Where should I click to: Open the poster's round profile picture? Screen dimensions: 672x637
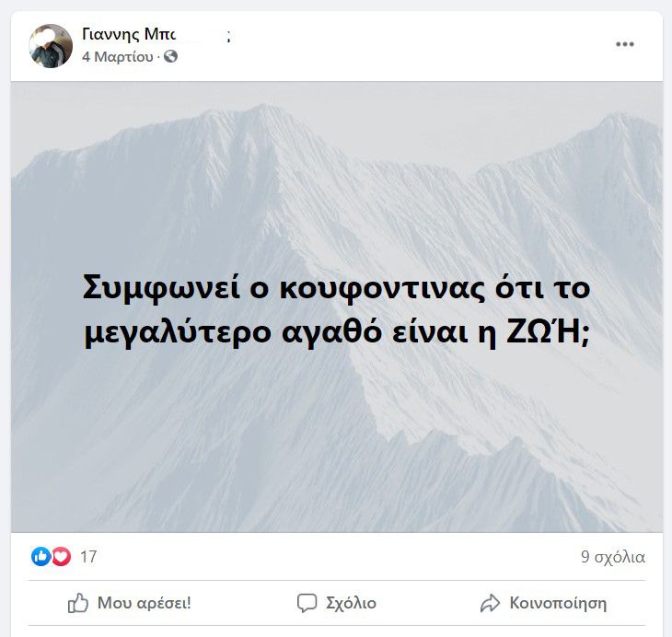(x=51, y=46)
